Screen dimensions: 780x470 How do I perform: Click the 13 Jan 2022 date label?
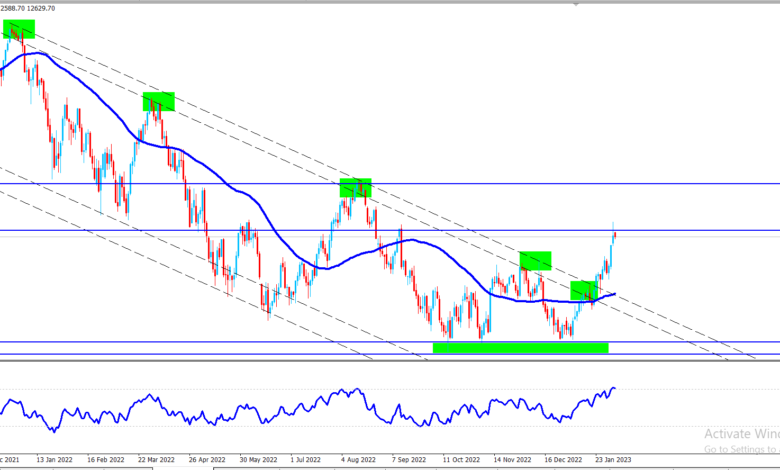[54, 460]
